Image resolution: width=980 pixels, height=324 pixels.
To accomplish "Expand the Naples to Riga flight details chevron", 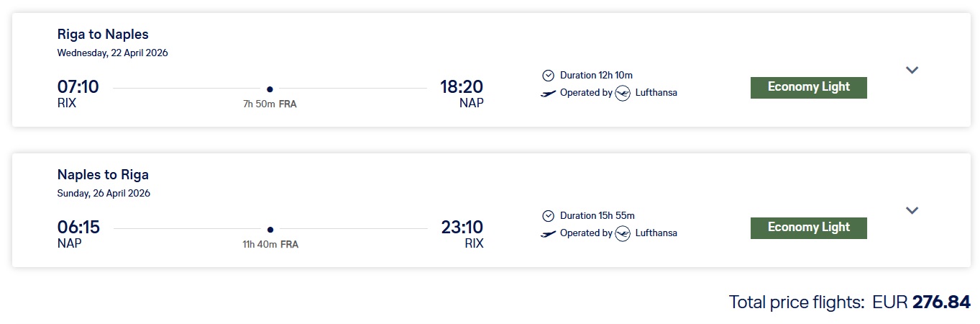I will coord(912,210).
